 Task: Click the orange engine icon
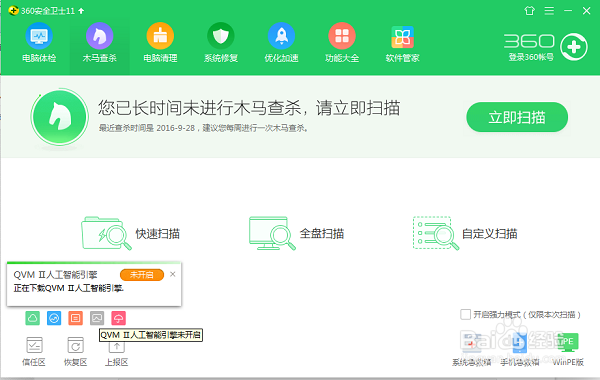(75, 318)
